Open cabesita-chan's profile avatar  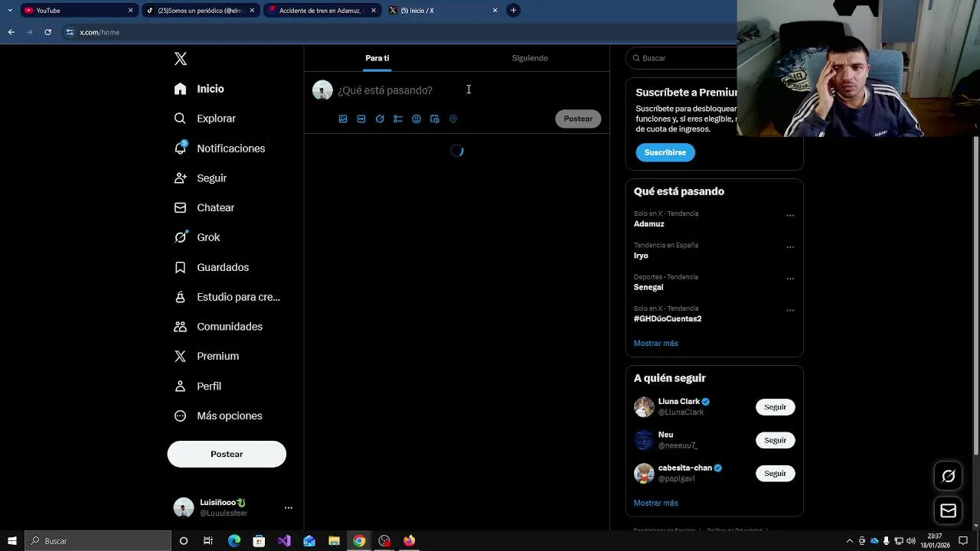coord(644,474)
